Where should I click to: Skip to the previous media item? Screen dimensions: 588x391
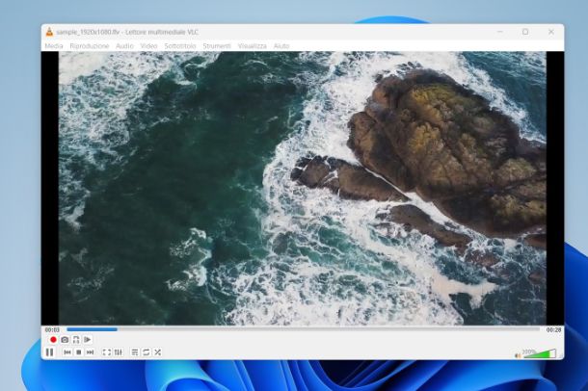point(67,352)
